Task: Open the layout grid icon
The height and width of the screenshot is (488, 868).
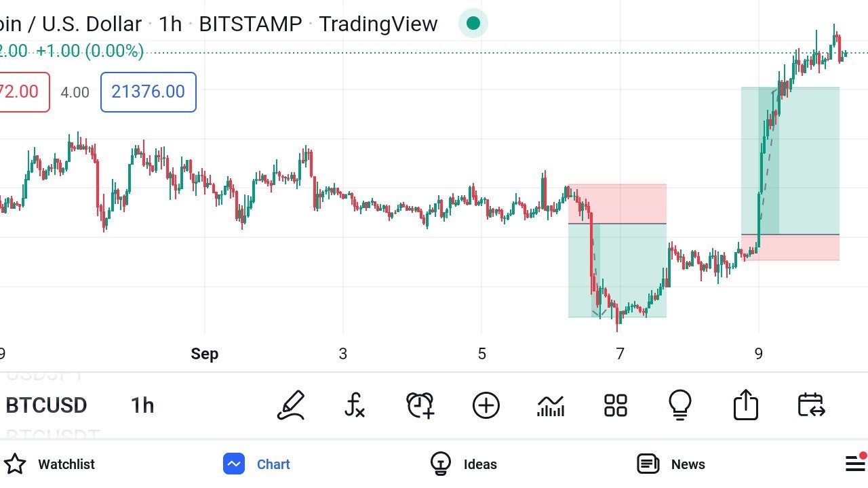Action: coord(616,405)
